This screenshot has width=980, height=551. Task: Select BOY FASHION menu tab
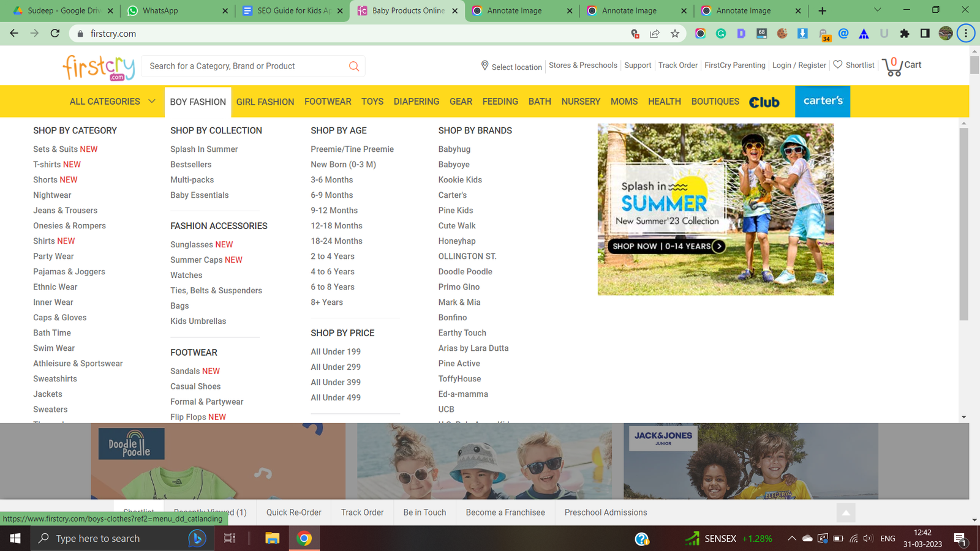(x=198, y=102)
